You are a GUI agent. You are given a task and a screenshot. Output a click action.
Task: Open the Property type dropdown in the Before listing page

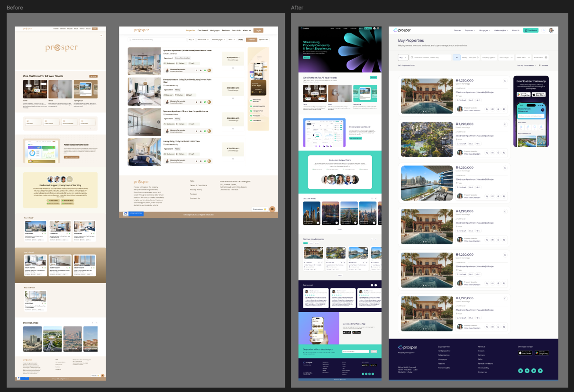[x=219, y=40]
